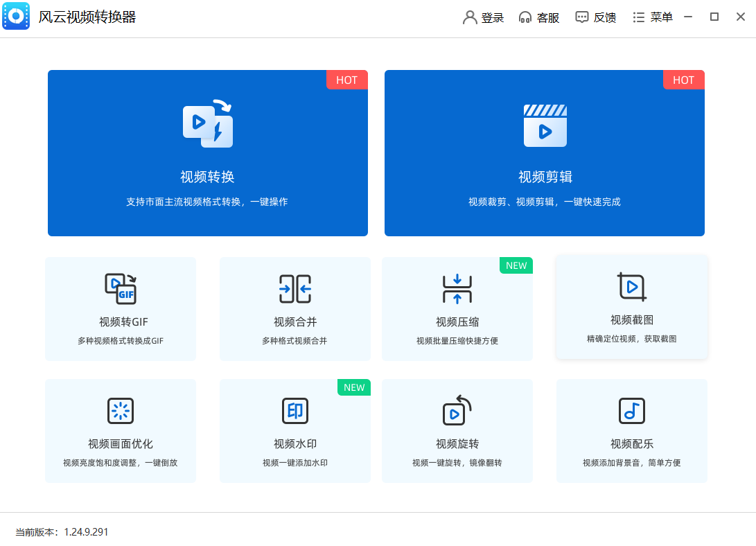Launch the 视频旋转 rotation tool
This screenshot has height=546, width=756.
[457, 430]
